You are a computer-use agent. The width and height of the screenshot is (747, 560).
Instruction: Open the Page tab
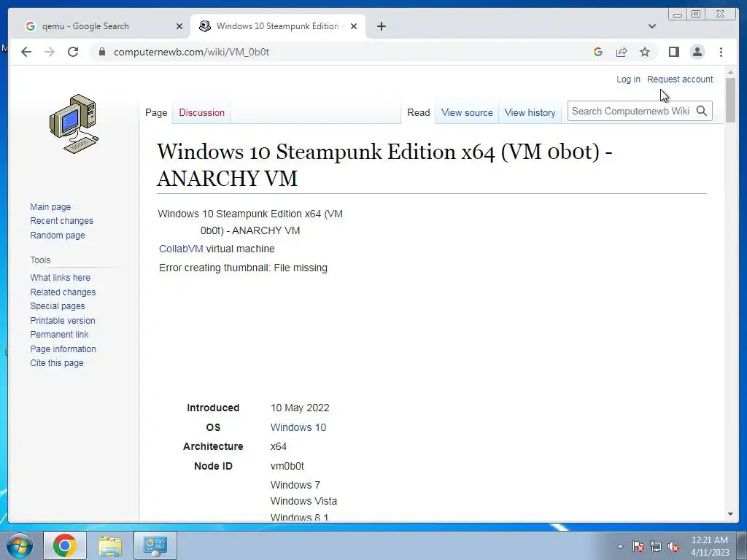[x=156, y=112]
